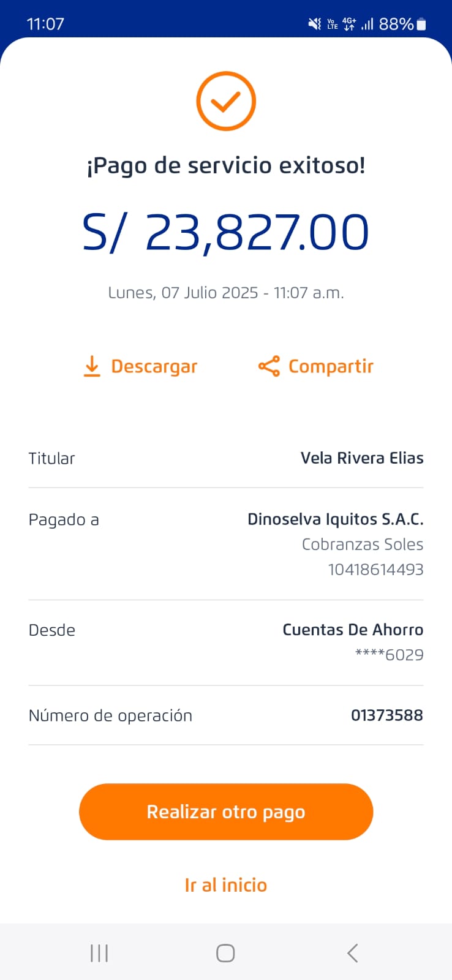Tap the service code 10418614493
The width and height of the screenshot is (452, 980).
375,570
